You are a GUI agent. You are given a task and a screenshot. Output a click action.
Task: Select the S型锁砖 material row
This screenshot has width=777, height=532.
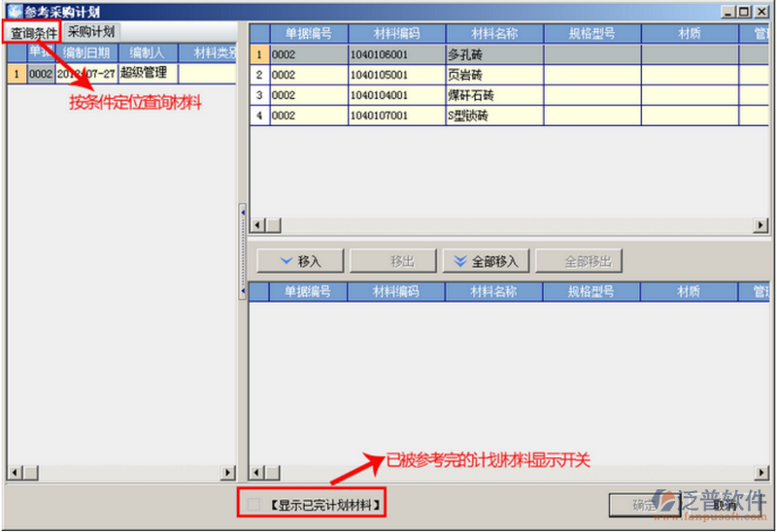(509, 116)
